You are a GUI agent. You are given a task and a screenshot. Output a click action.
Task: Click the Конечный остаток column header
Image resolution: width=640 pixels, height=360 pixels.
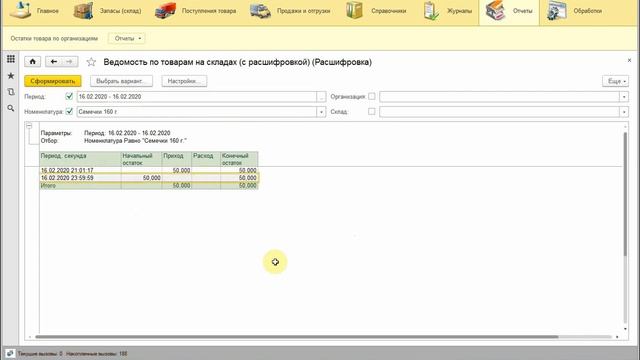tap(239, 159)
